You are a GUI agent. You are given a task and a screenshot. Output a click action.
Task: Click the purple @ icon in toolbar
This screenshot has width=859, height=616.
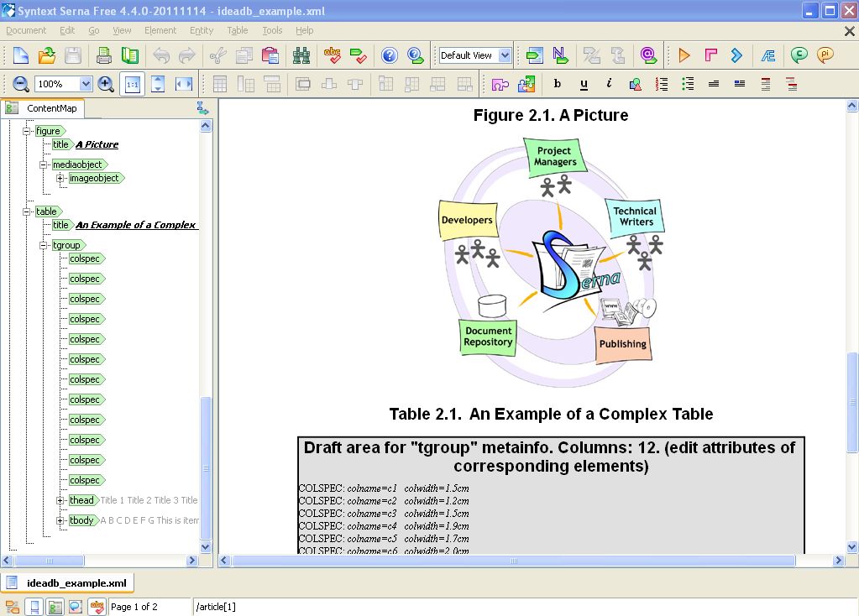pyautogui.click(x=648, y=55)
